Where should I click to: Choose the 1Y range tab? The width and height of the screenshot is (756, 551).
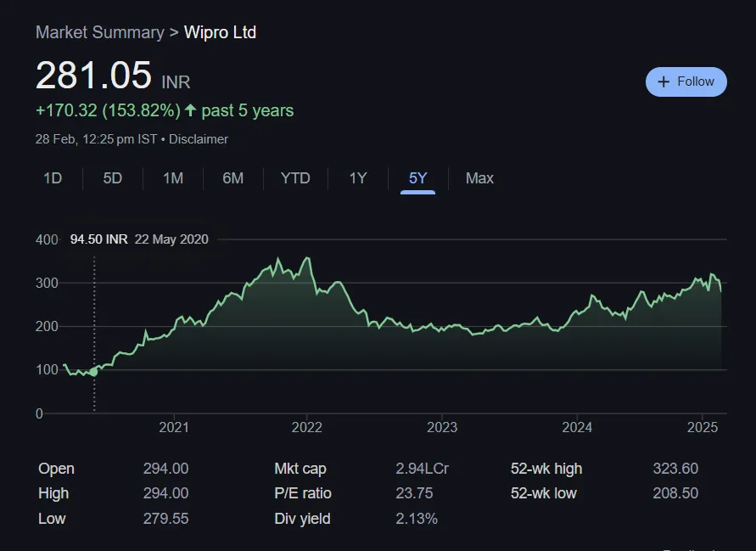coord(358,178)
